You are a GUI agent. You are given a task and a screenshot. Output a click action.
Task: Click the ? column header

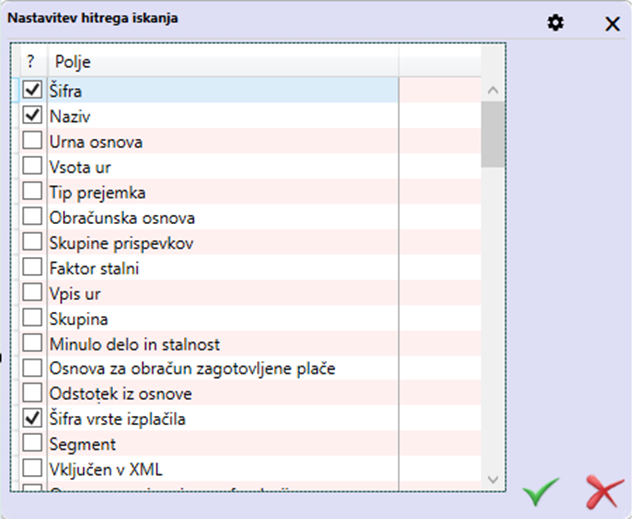tap(30, 62)
